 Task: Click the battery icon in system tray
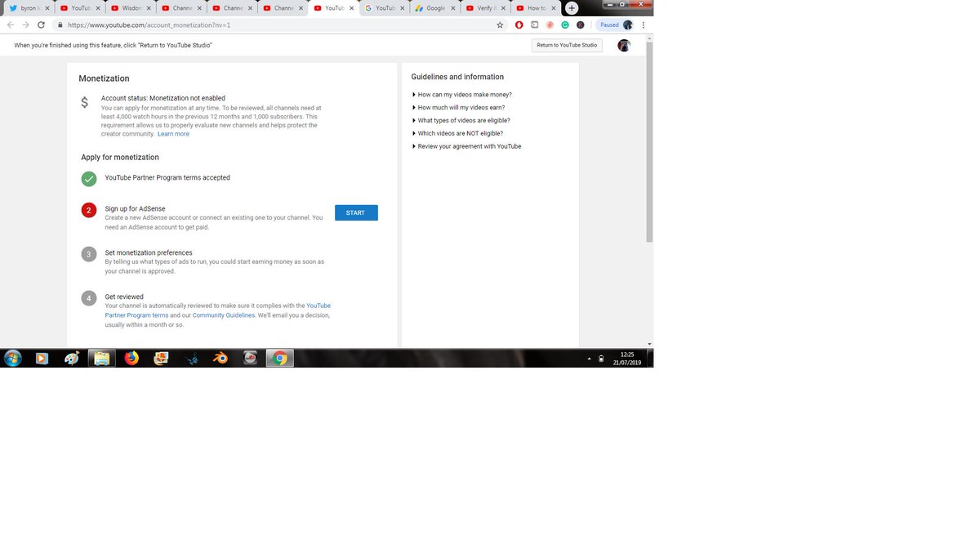(601, 359)
